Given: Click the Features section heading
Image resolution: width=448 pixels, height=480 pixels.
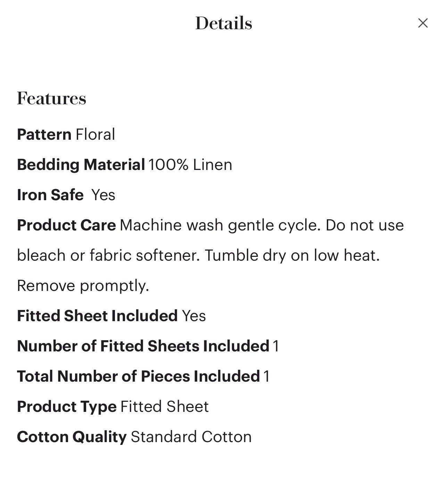Looking at the screenshot, I should tap(51, 98).
